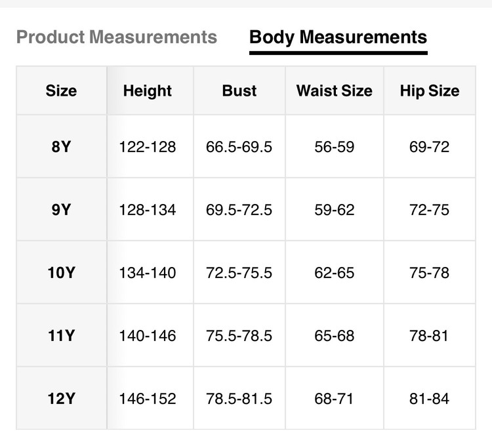
Task: Click the Size column header
Action: tap(61, 91)
